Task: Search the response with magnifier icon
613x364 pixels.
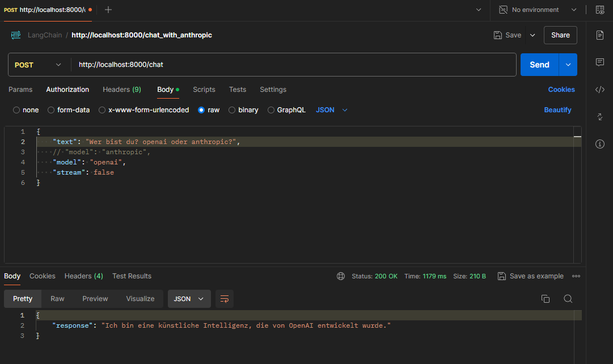Action: (x=568, y=299)
